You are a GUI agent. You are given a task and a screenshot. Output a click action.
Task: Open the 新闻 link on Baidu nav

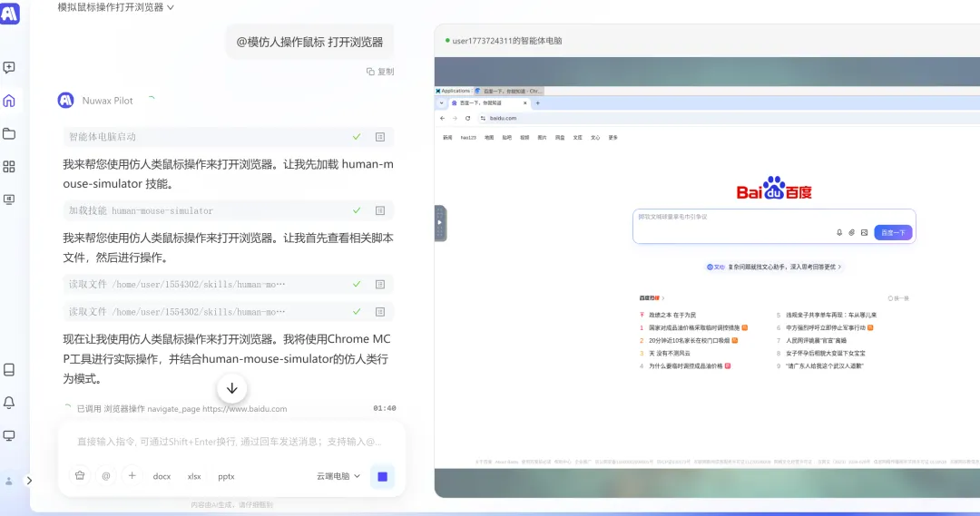point(447,138)
